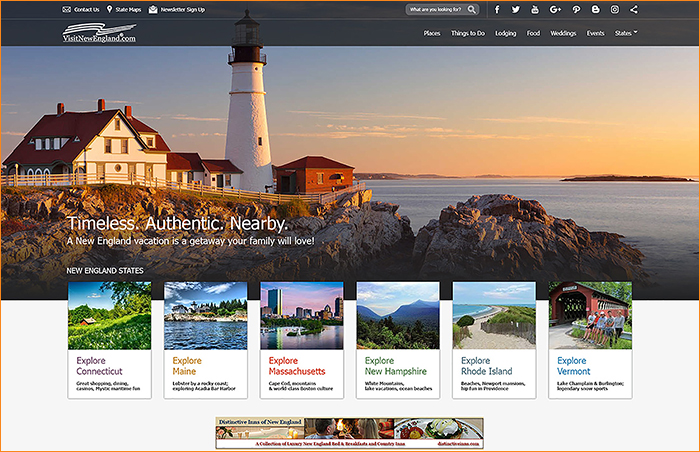700x452 pixels.
Task: Click the VisitNewEngland.com logo
Action: (x=98, y=34)
